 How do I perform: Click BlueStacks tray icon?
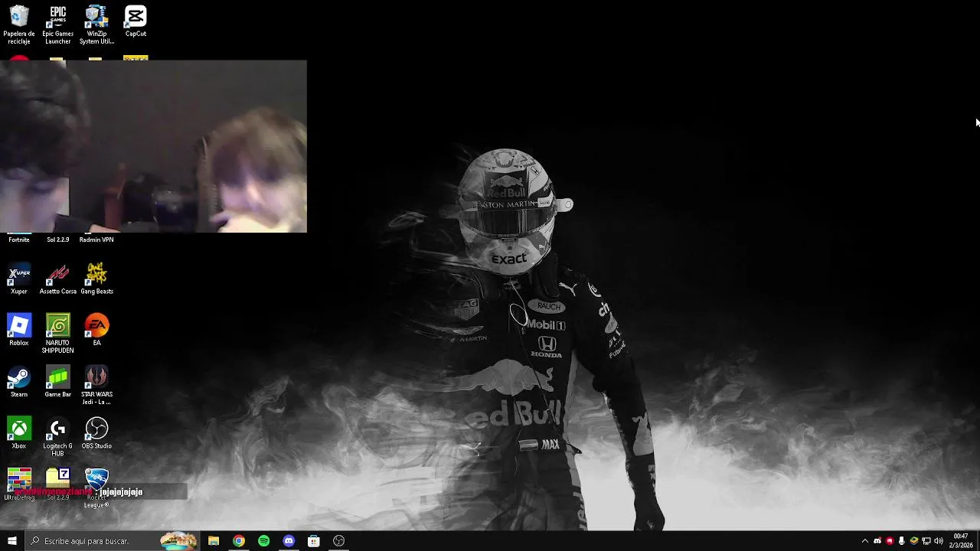click(914, 541)
